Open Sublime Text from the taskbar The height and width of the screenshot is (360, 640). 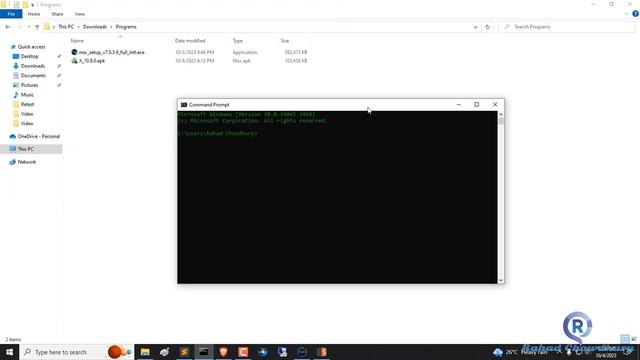click(x=184, y=352)
